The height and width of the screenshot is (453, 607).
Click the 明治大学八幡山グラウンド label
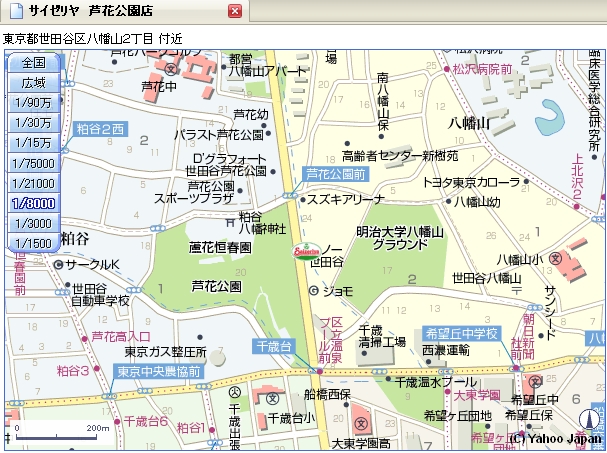400,238
